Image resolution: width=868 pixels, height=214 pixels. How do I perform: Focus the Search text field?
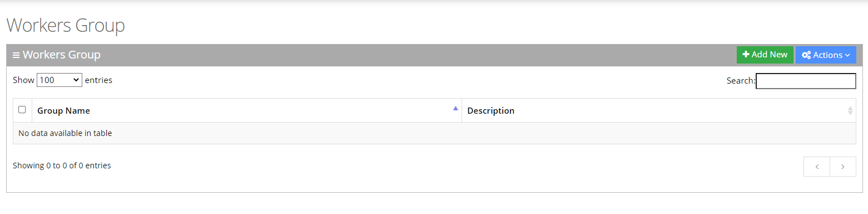806,81
